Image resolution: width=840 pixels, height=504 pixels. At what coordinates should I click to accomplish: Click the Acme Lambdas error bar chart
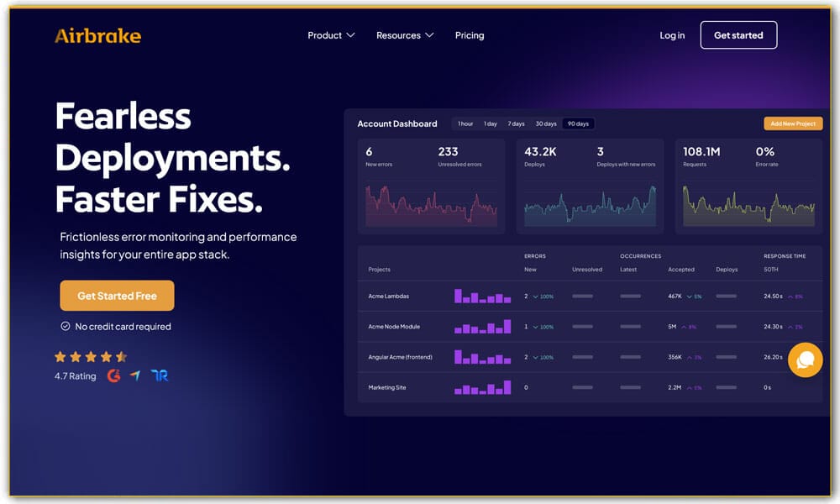coord(482,295)
